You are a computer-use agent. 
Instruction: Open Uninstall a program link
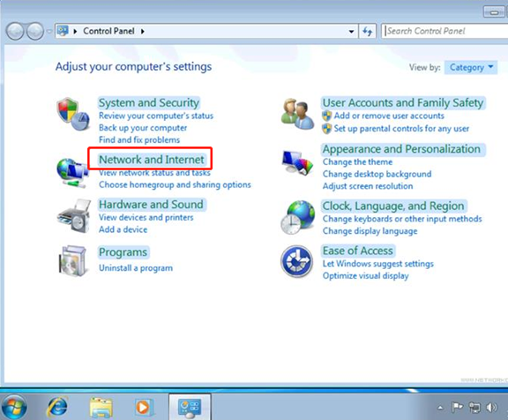coord(136,268)
